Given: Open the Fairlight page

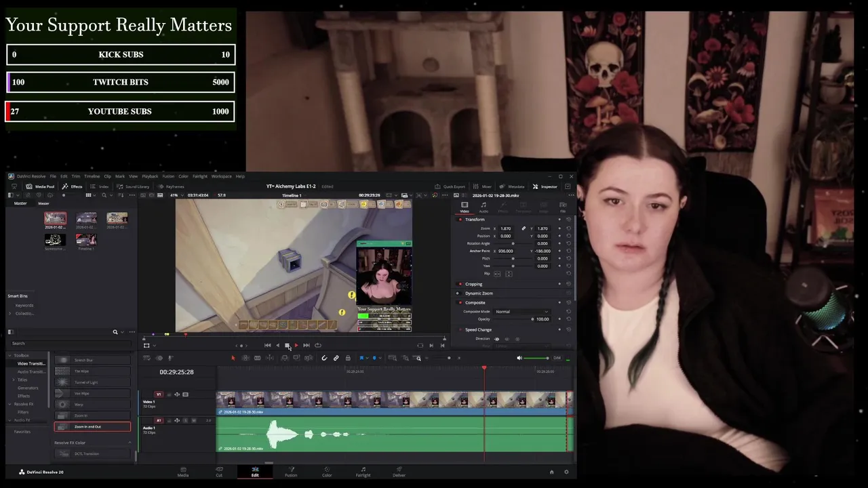Looking at the screenshot, I should [363, 471].
